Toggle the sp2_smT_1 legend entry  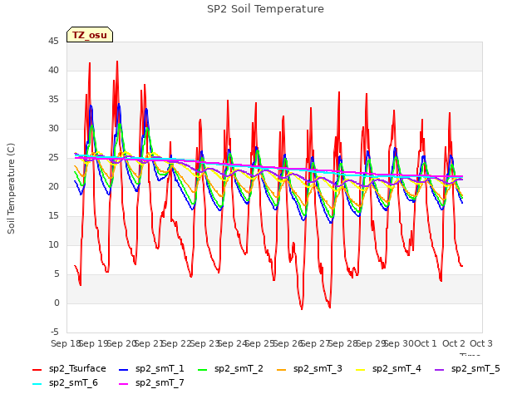pyautogui.click(x=151, y=368)
